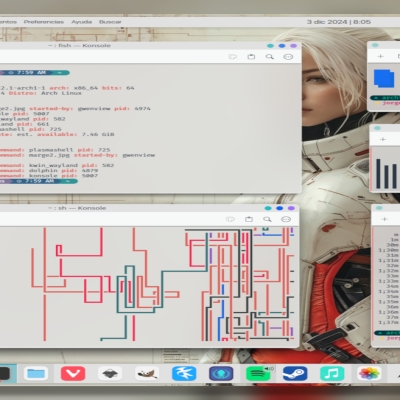400x400 pixels.
Task: Click the greyed Copy icon in sh Konsole
Action: point(230,219)
